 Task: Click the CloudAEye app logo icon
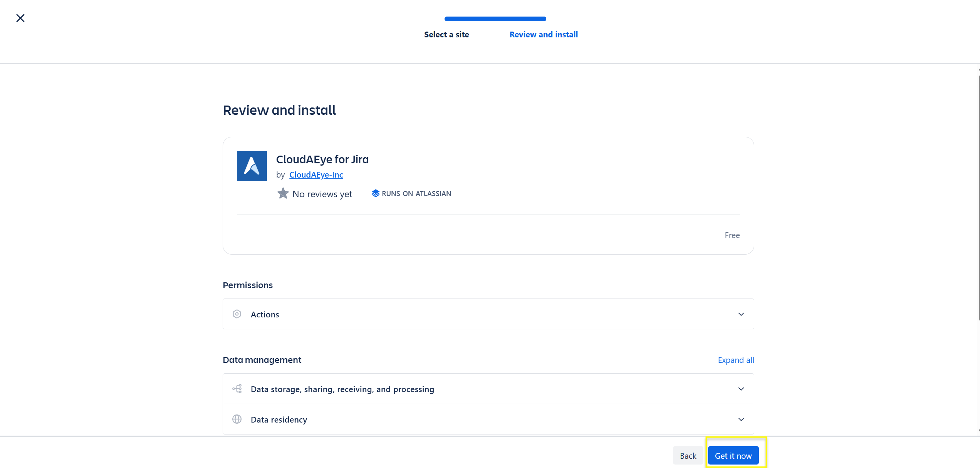click(x=252, y=166)
